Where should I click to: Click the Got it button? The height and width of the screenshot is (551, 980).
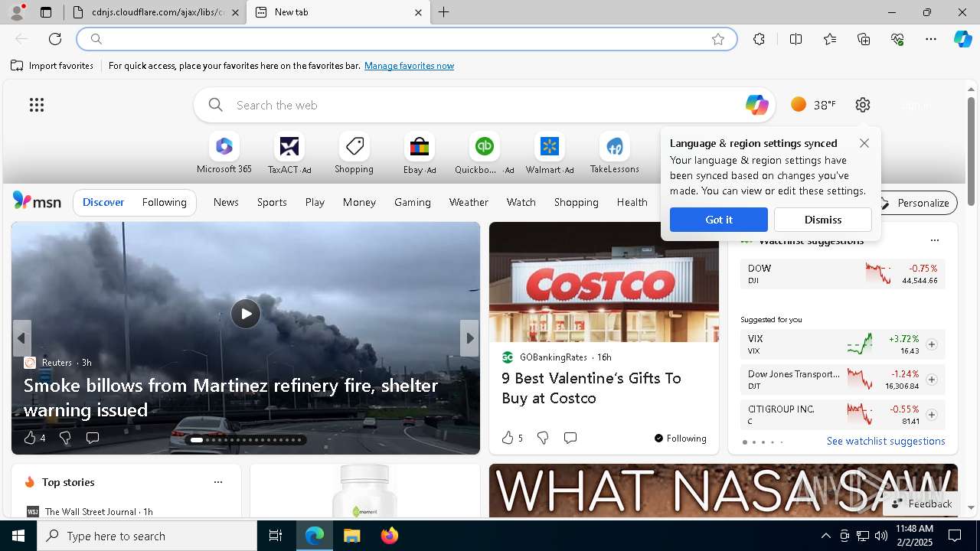719,220
